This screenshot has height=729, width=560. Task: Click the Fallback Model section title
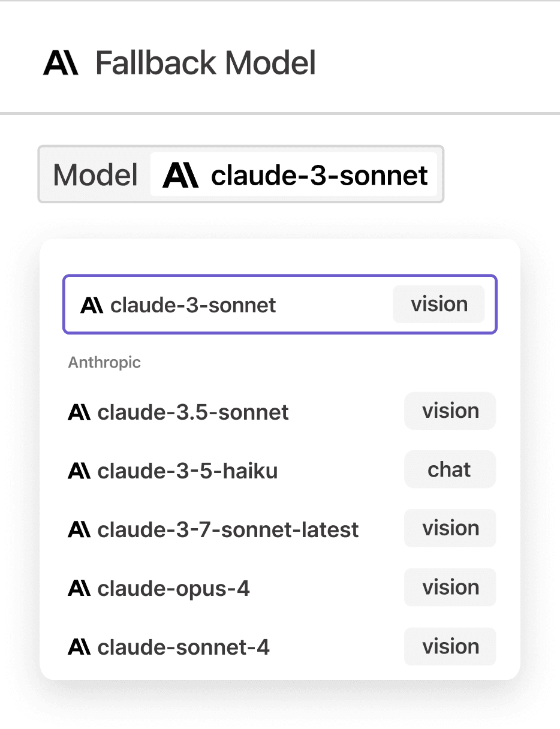pos(206,63)
